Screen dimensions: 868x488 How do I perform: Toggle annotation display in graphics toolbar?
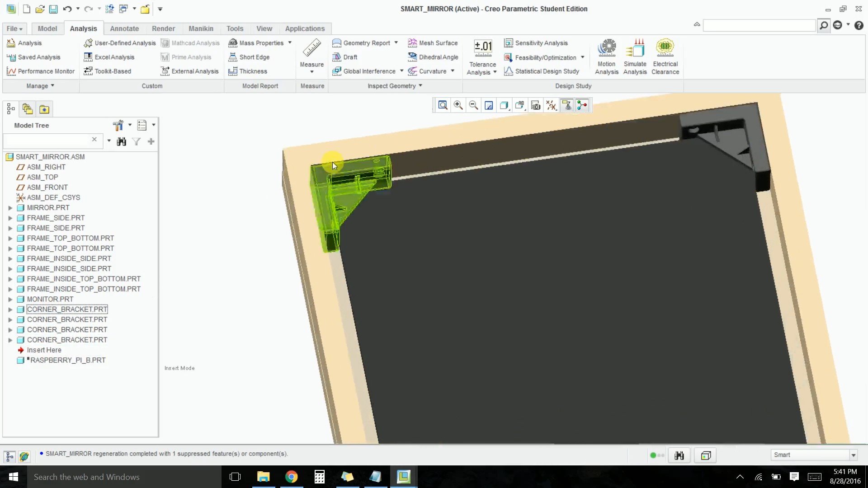tap(566, 105)
